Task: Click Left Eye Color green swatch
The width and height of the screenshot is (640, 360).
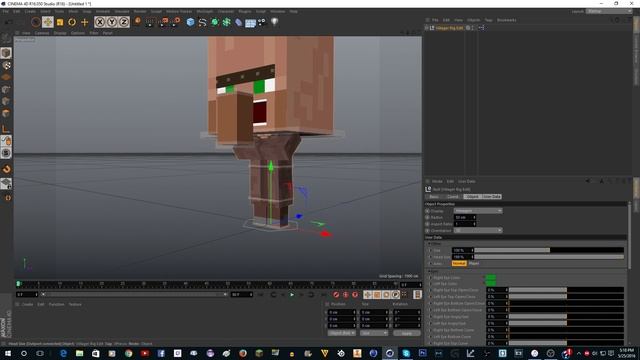Action: (x=491, y=284)
